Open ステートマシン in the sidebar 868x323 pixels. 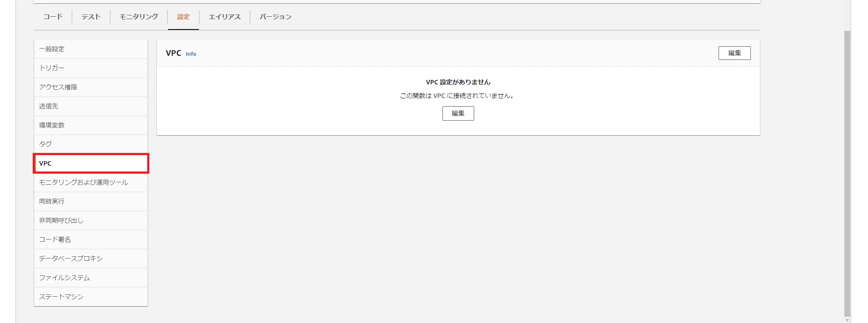click(x=91, y=297)
